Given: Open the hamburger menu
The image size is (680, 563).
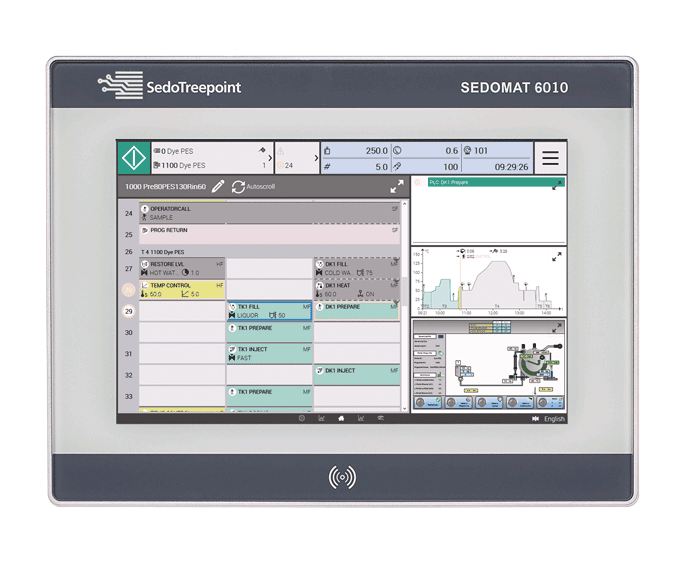Looking at the screenshot, I should (x=550, y=158).
